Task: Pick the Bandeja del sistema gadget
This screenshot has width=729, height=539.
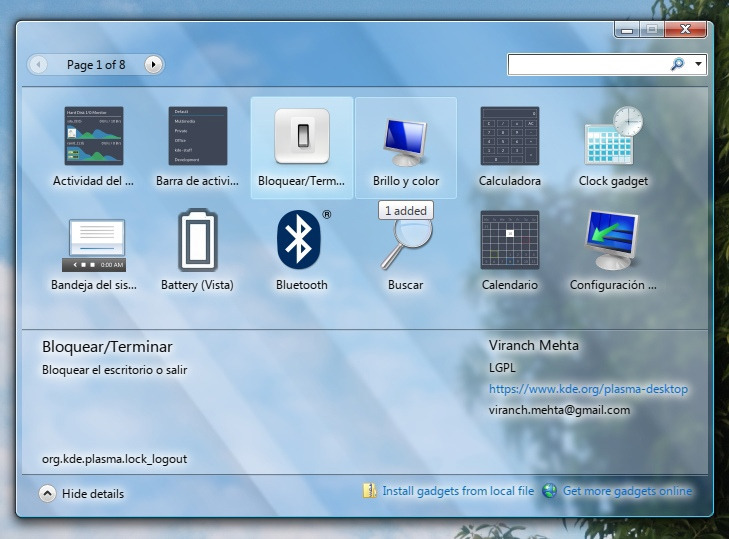Action: point(94,244)
